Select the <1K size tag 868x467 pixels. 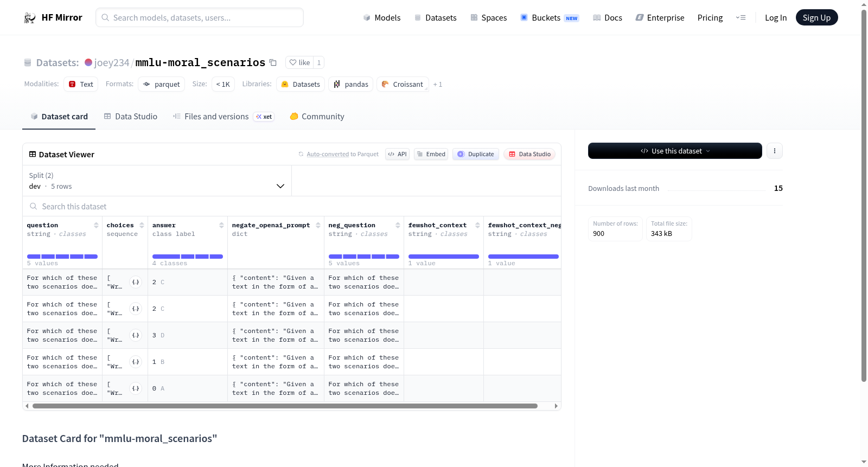[x=223, y=84]
